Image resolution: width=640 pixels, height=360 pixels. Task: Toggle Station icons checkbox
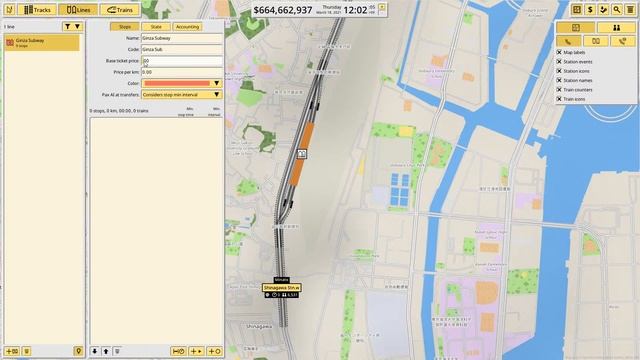pos(559,71)
